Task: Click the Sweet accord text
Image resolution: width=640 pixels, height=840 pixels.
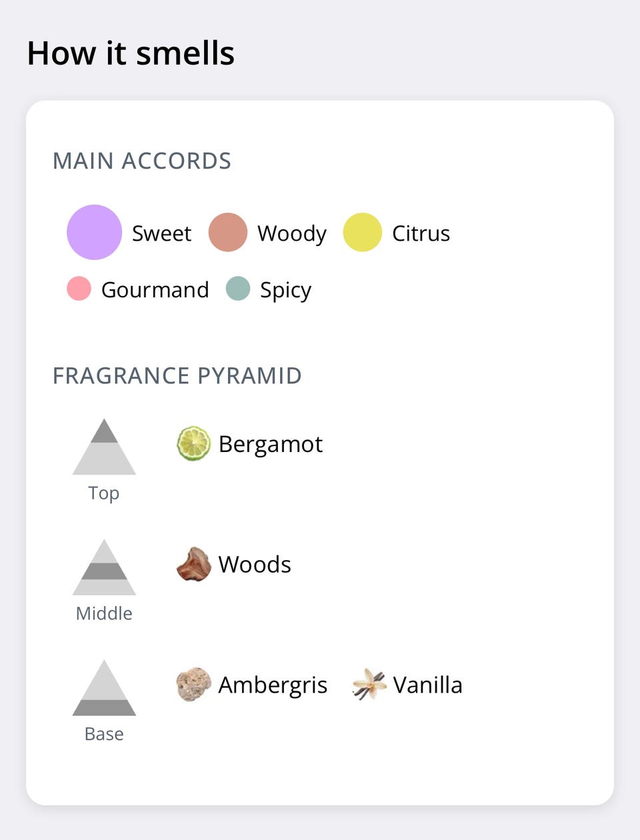Action: [x=161, y=233]
